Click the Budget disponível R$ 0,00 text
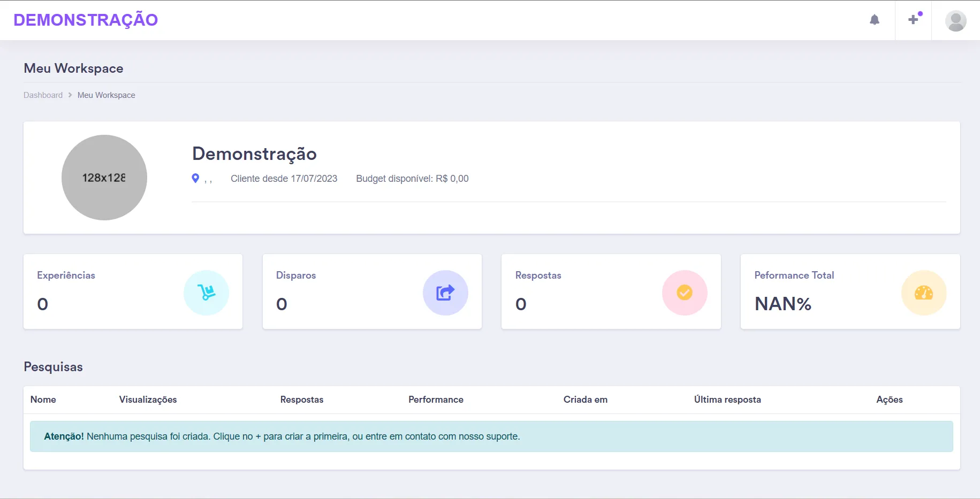This screenshot has width=980, height=499. [x=412, y=179]
